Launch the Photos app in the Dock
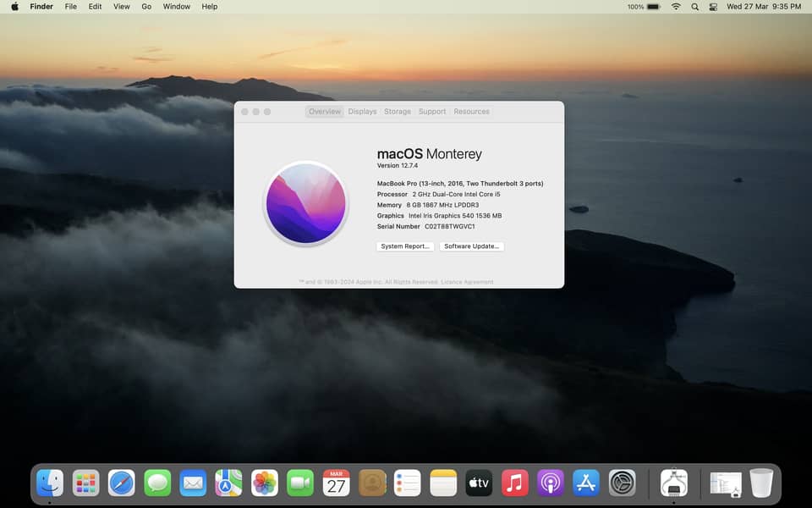This screenshot has width=812, height=508. click(x=265, y=483)
